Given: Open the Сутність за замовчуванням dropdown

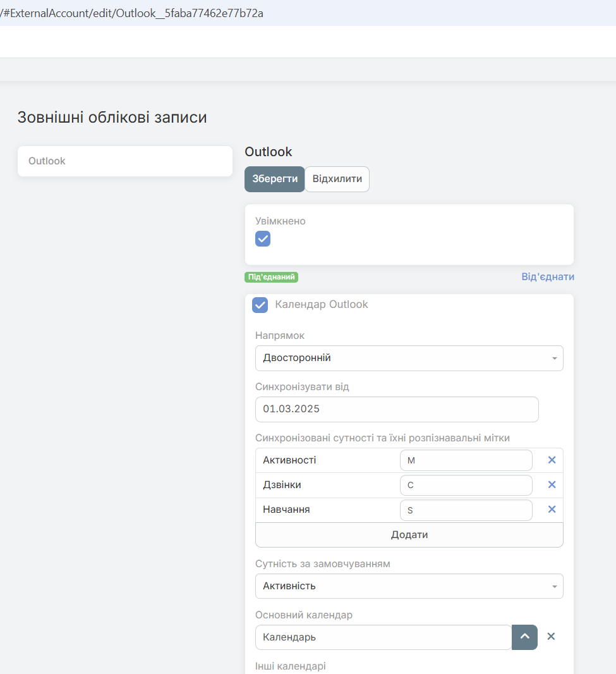Looking at the screenshot, I should [409, 586].
